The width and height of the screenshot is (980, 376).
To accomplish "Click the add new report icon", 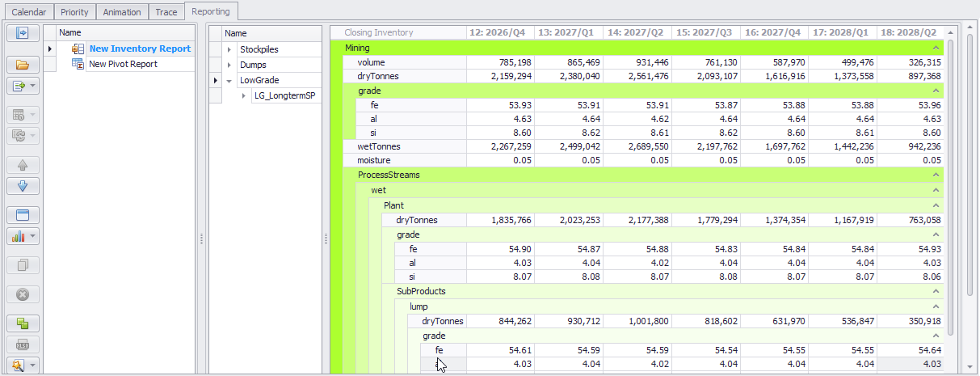I will coord(19,85).
